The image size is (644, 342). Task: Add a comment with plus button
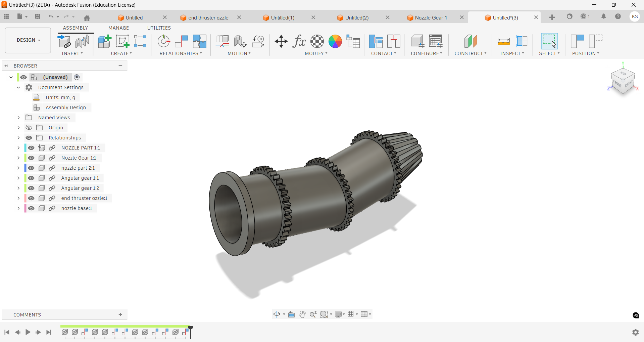click(120, 314)
